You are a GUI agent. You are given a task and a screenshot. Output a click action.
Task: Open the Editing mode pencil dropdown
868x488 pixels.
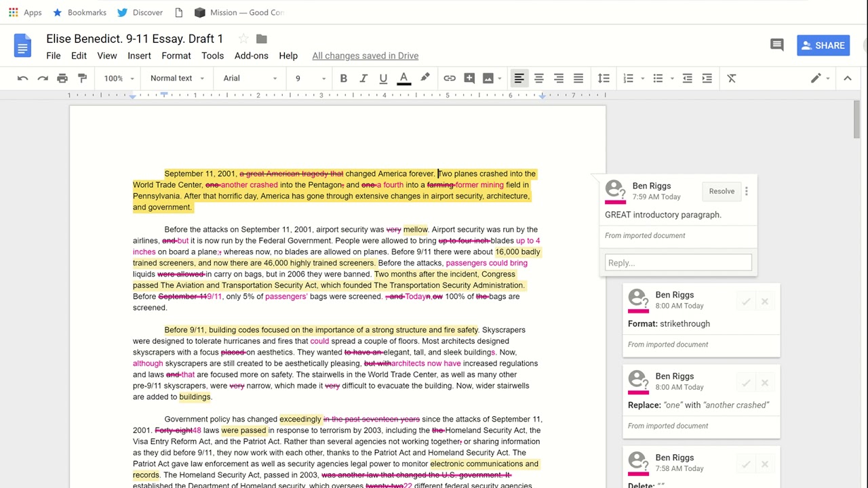(820, 79)
